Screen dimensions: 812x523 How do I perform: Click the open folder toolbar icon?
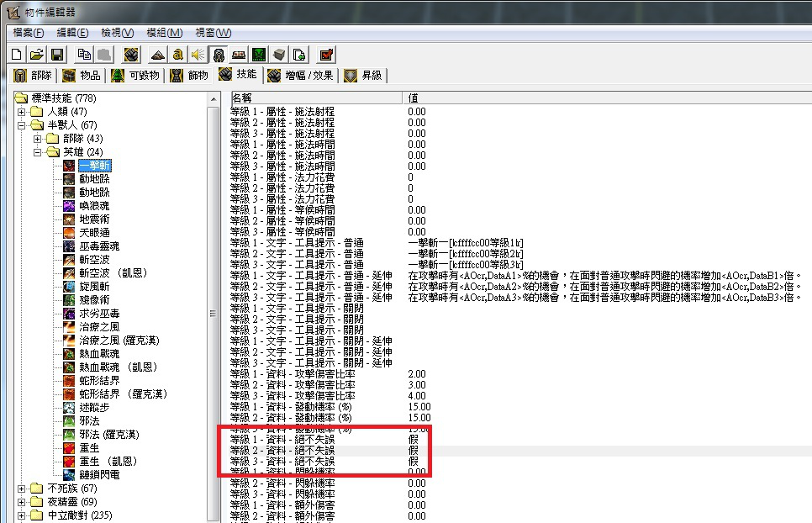pos(36,55)
